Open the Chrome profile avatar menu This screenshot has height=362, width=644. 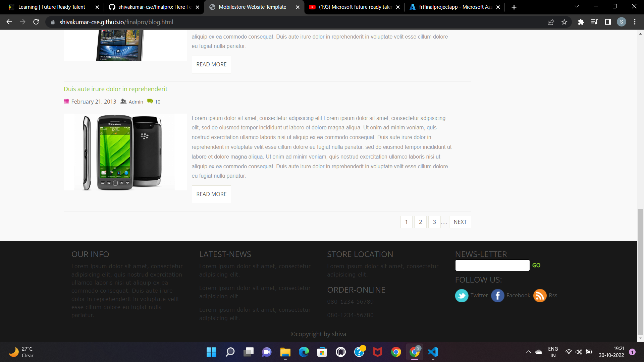tap(622, 22)
